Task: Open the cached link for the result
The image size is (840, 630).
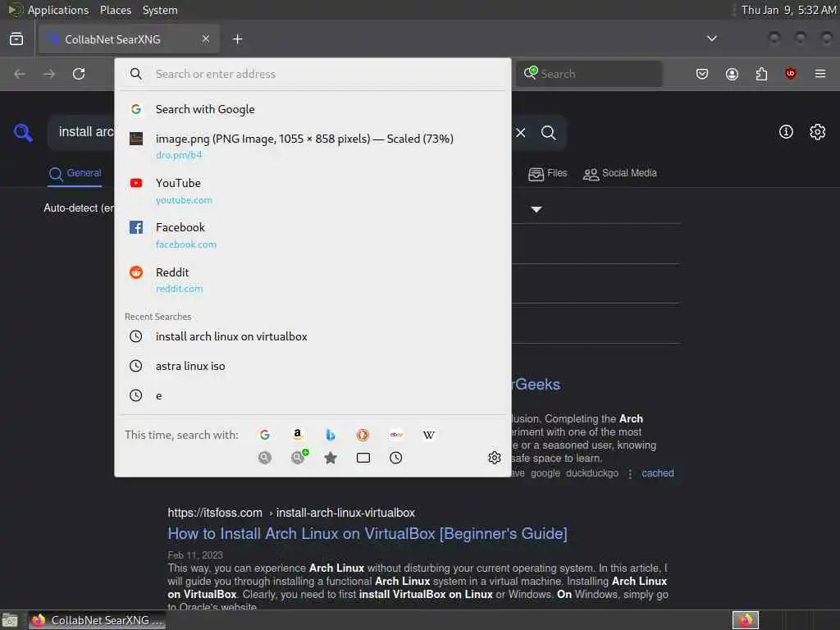Action: 658,473
